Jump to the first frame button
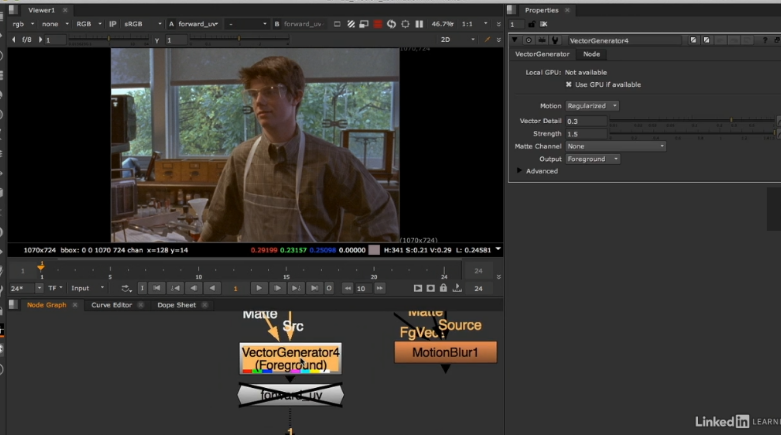 156,288
